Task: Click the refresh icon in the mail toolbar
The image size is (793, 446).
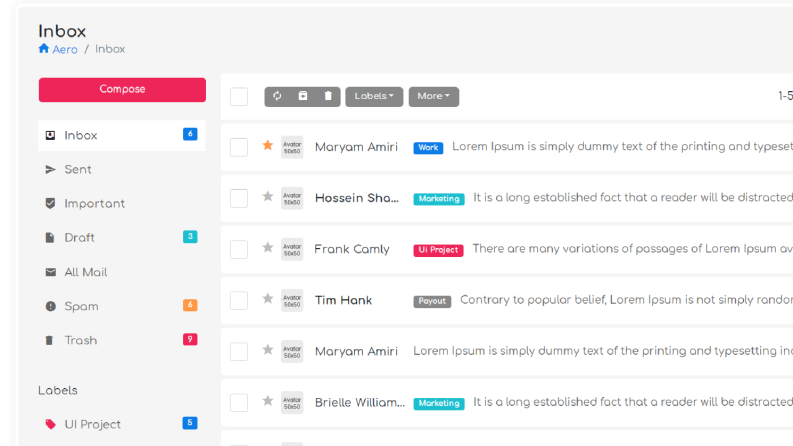Action: [277, 96]
